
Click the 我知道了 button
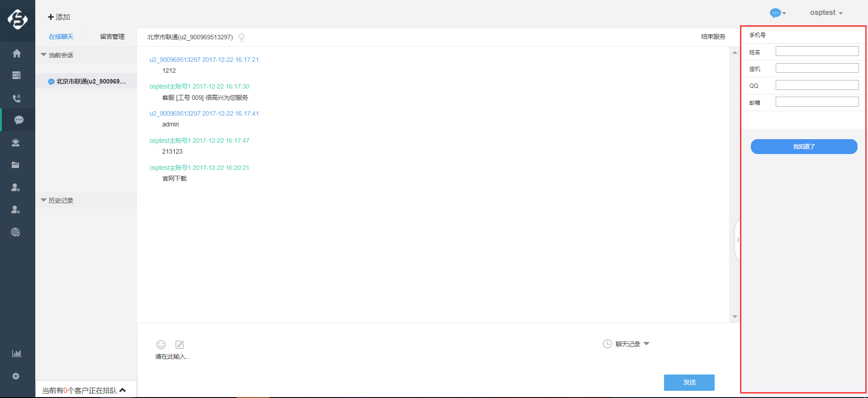point(804,146)
